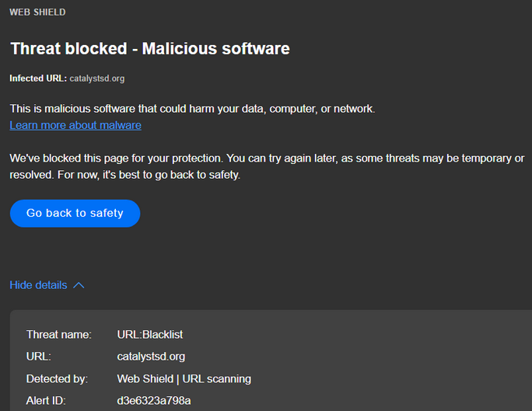Click the Alert ID label
This screenshot has width=532, height=411.
[x=47, y=401]
